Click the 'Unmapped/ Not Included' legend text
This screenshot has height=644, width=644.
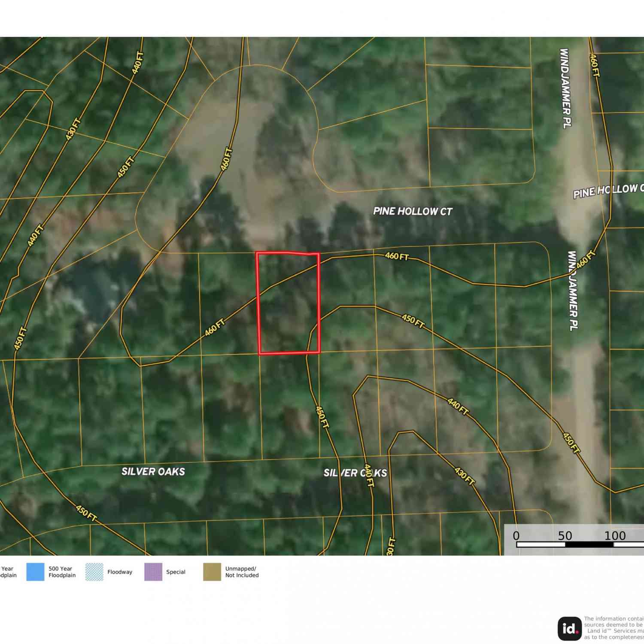pos(242,572)
